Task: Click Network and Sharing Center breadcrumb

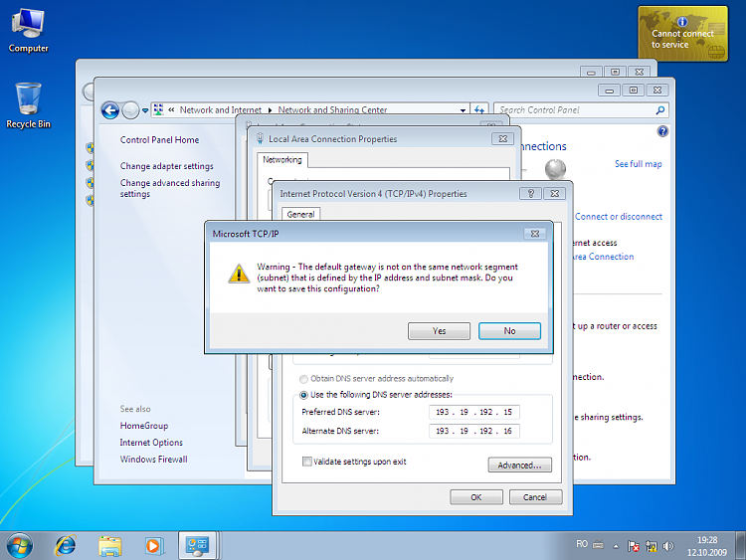Action: (x=332, y=109)
